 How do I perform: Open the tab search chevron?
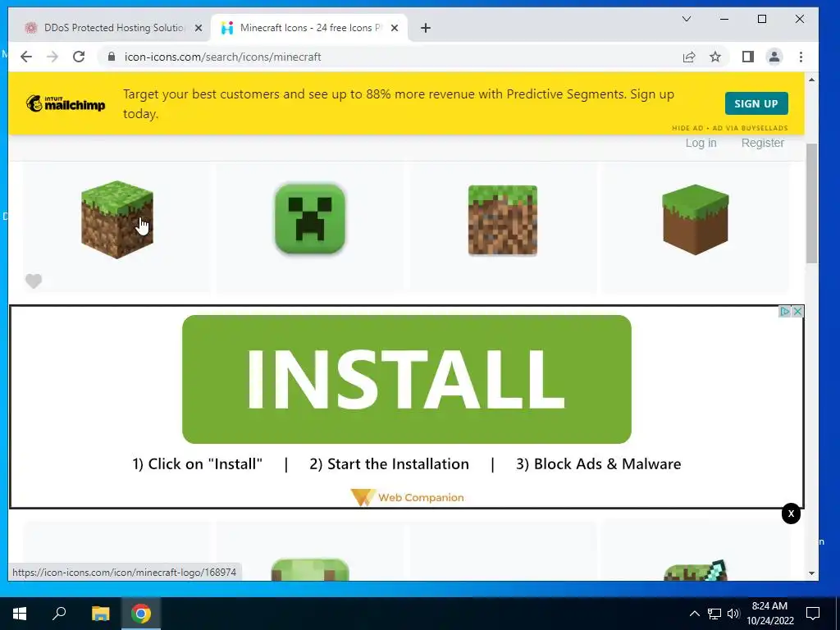(x=687, y=20)
